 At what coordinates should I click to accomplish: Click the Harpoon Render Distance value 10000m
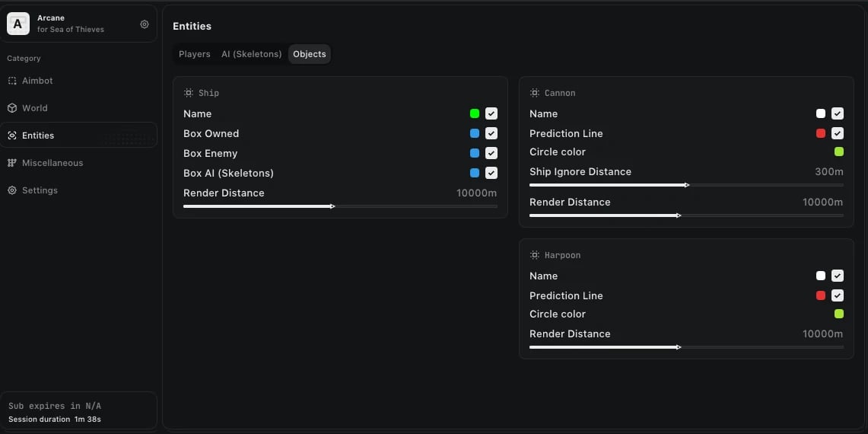pyautogui.click(x=822, y=333)
